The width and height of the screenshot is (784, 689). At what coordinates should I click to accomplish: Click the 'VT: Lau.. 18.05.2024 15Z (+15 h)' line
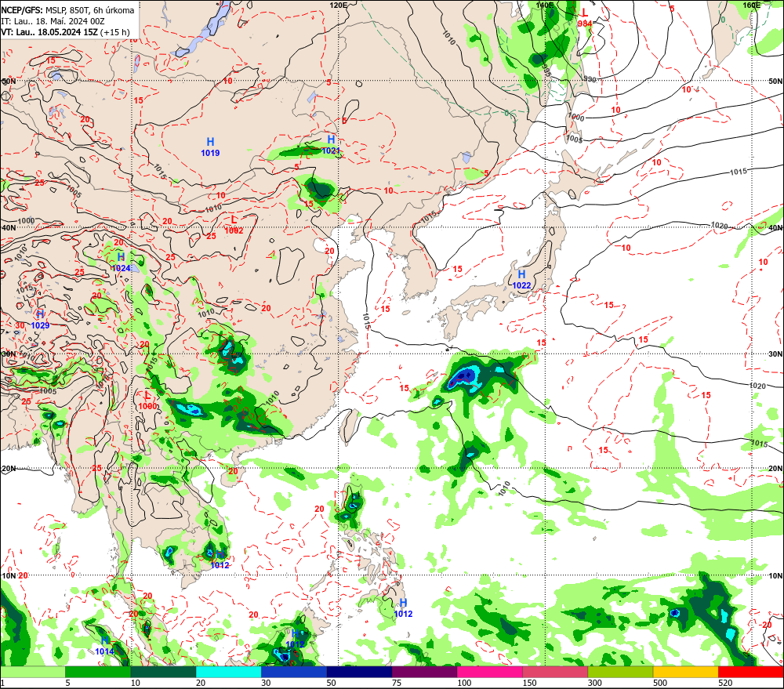click(x=66, y=32)
